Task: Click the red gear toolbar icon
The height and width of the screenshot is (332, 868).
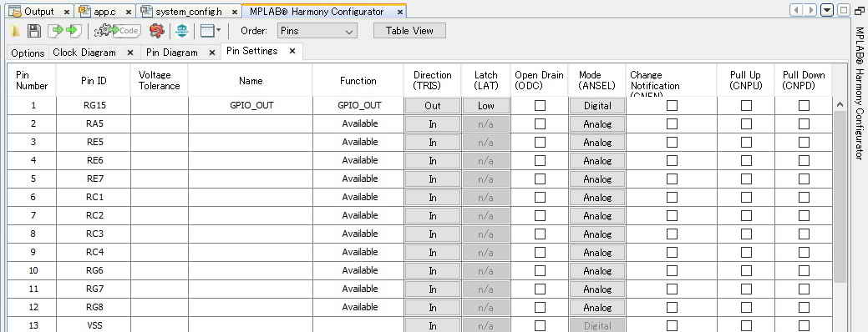Action: pyautogui.click(x=157, y=31)
